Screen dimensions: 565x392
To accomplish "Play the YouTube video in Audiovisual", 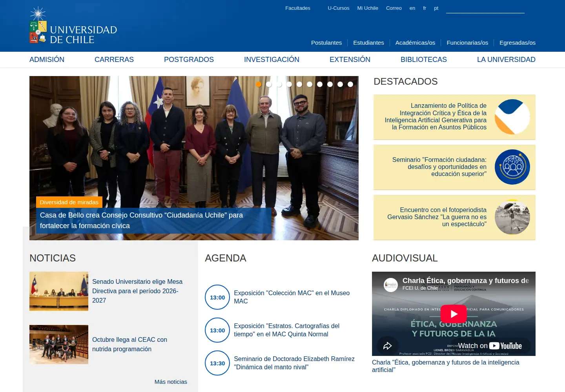I will click(x=454, y=314).
